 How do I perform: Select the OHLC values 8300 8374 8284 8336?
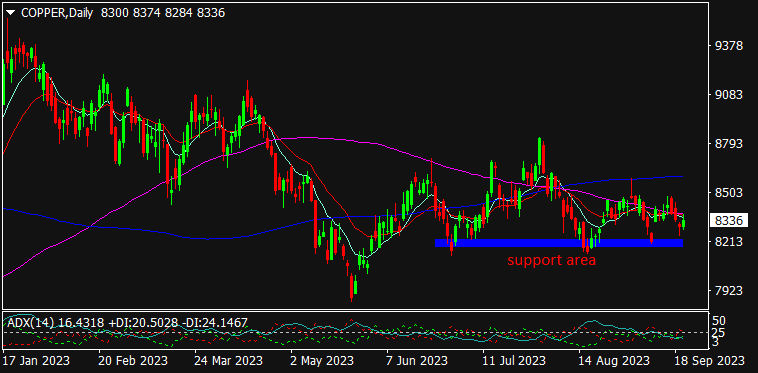163,14
